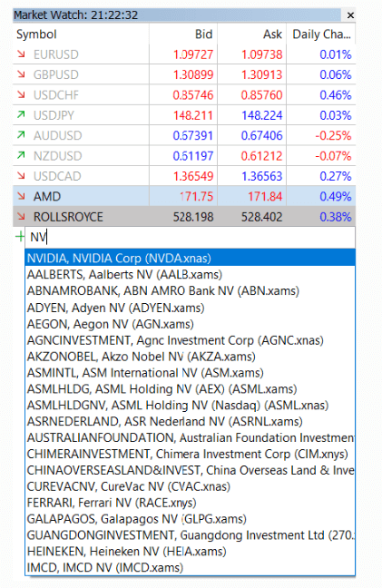Select HEINEKEN Heineken NV item
The image size is (382, 588).
pos(190,552)
